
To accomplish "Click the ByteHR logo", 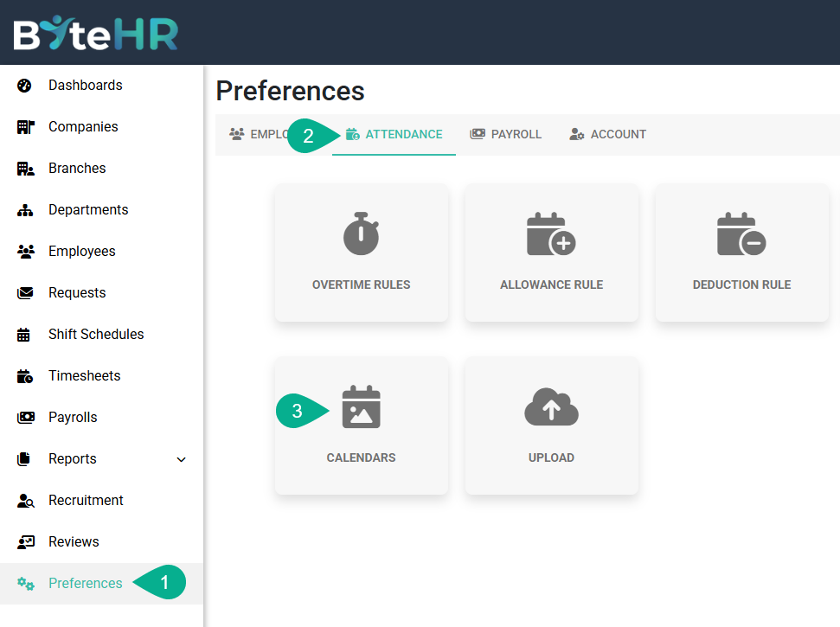I will coord(95,33).
